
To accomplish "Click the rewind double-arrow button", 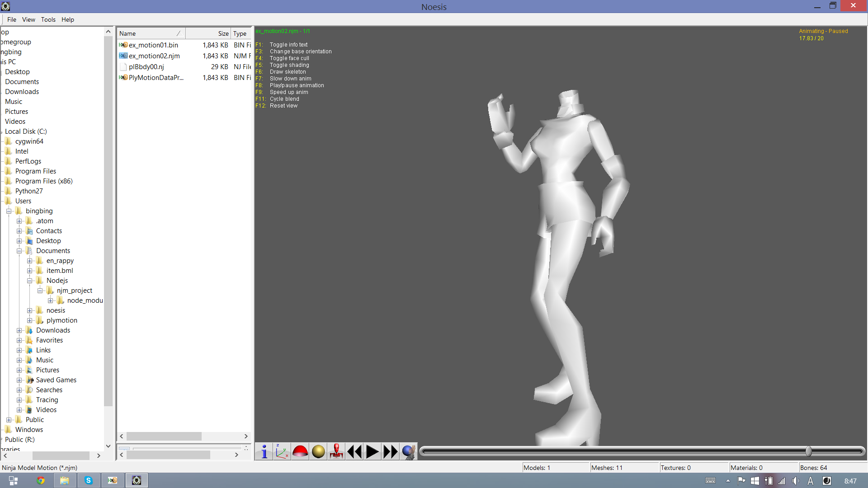I will [x=354, y=451].
